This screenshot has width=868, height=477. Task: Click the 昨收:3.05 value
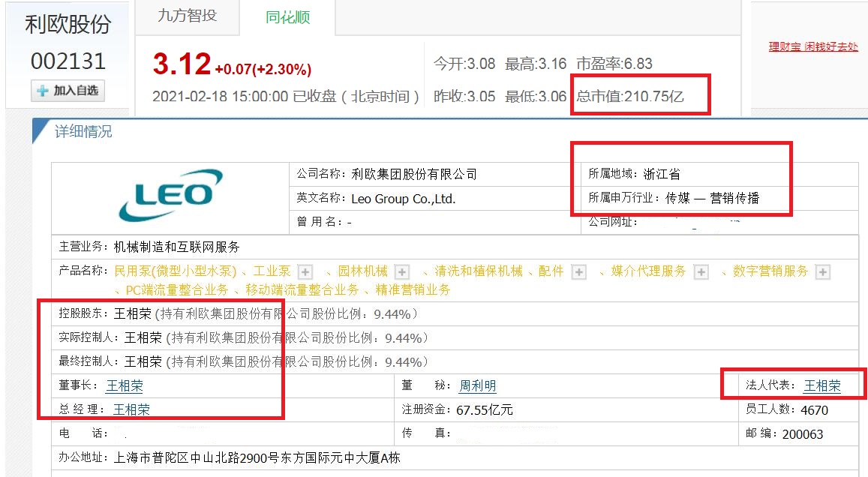pyautogui.click(x=464, y=96)
